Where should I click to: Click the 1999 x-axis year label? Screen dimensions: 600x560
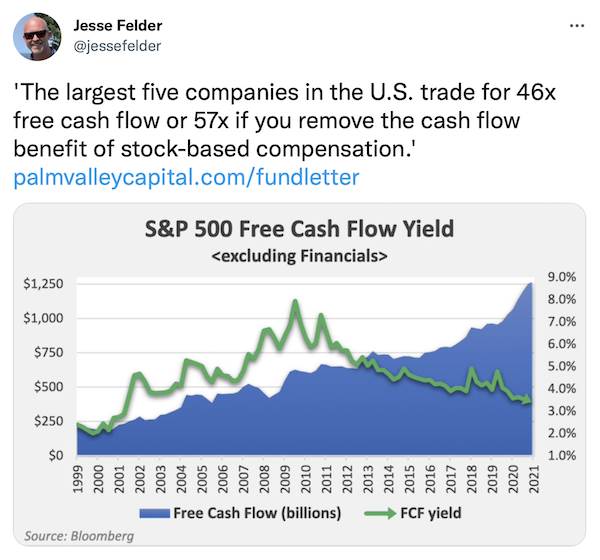coord(78,479)
